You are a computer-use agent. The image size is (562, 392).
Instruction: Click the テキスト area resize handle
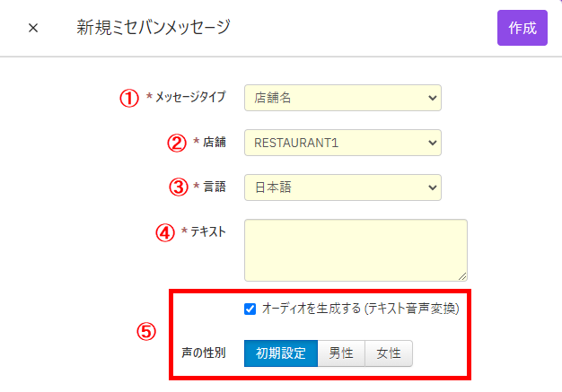coord(462,276)
